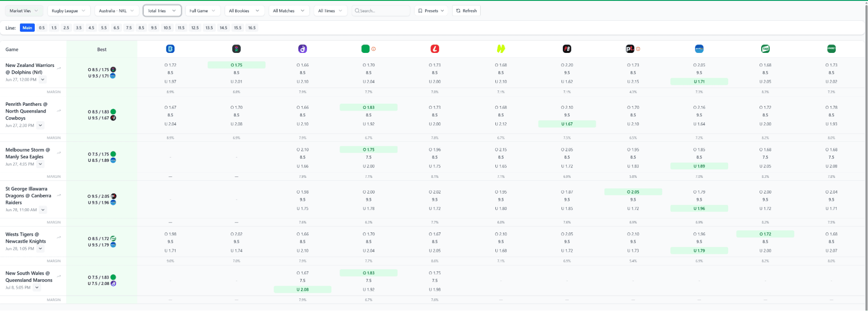Click in the Search input field
868x311 pixels.
(x=381, y=11)
